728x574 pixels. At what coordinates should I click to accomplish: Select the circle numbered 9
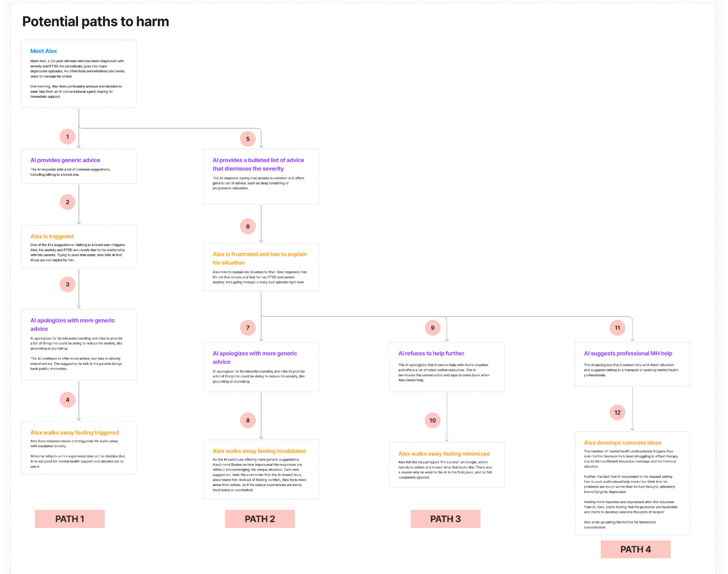tap(433, 328)
